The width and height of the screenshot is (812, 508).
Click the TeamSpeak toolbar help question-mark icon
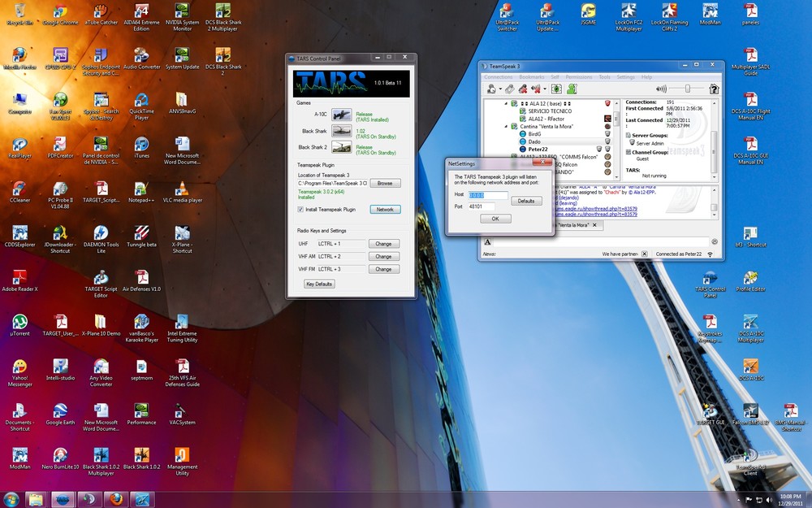pos(714,89)
